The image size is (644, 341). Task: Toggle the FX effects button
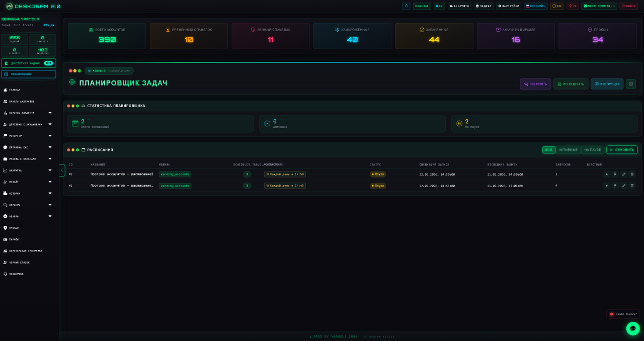(x=573, y=6)
